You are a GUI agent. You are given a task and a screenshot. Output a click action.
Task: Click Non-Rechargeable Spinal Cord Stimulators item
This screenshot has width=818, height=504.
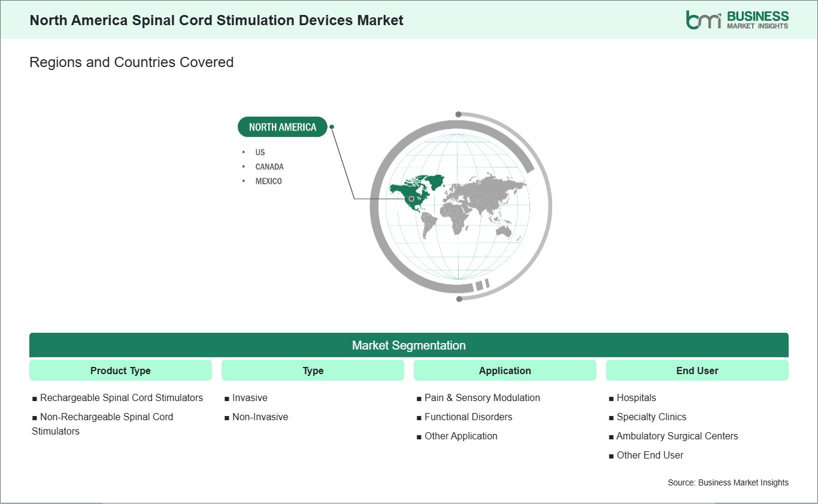102,424
